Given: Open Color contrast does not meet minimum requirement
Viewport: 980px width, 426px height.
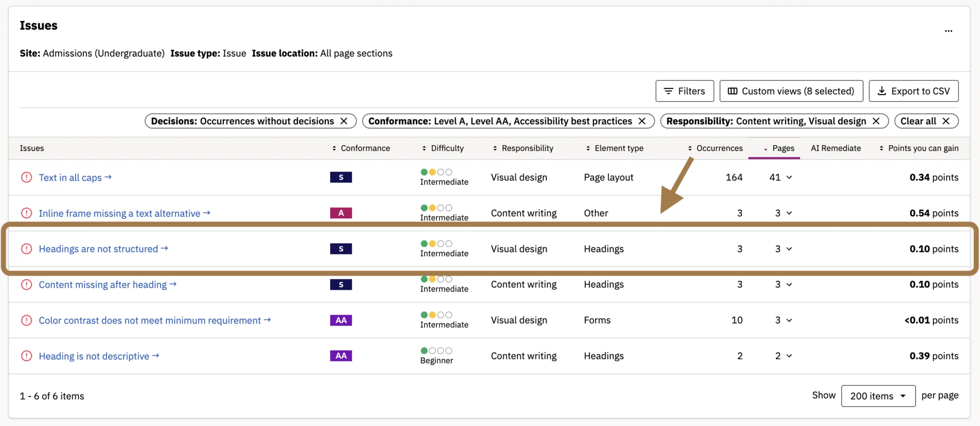Looking at the screenshot, I should (x=155, y=321).
